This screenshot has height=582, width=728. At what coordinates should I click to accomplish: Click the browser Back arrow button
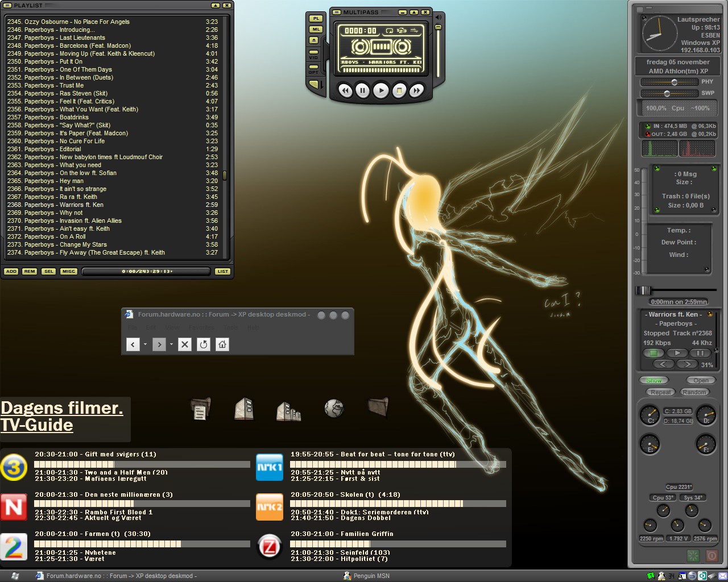[133, 344]
